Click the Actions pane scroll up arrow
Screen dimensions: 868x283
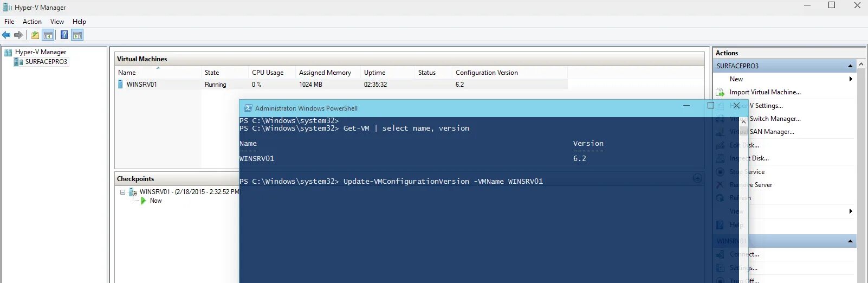point(861,65)
